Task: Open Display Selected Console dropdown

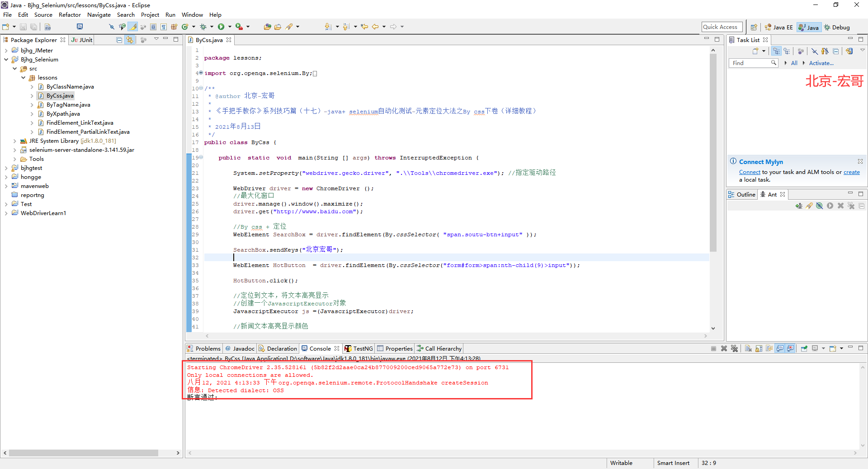Action: point(823,348)
